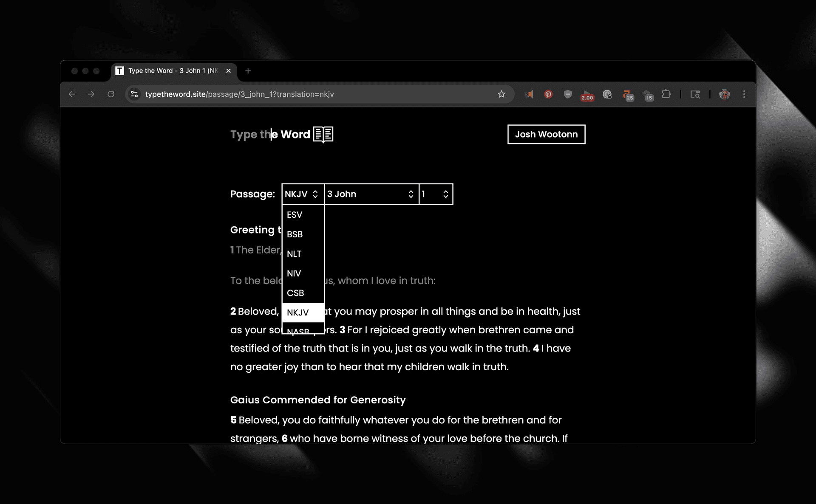The height and width of the screenshot is (504, 816).
Task: Click the Josh Wootonn account button
Action: (x=546, y=134)
